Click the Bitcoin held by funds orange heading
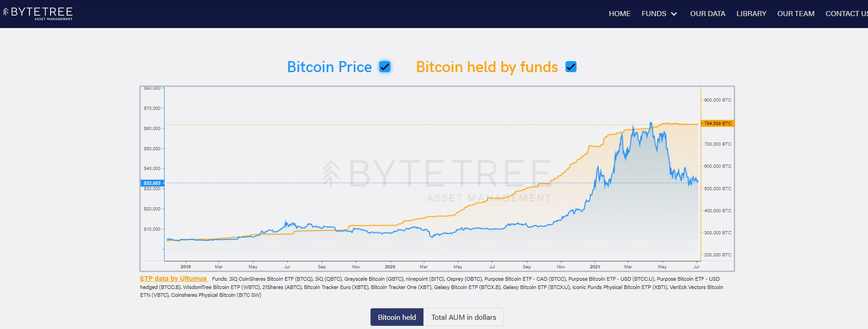868x329 pixels. 487,67
